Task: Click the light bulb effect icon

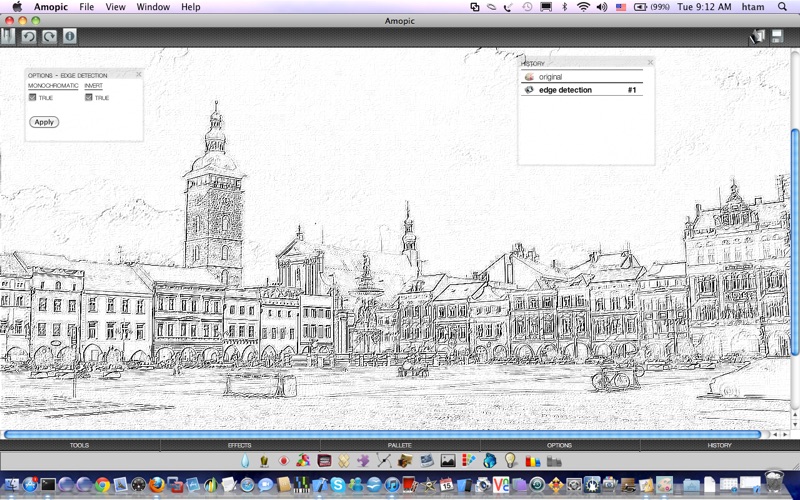Action: (x=511, y=460)
